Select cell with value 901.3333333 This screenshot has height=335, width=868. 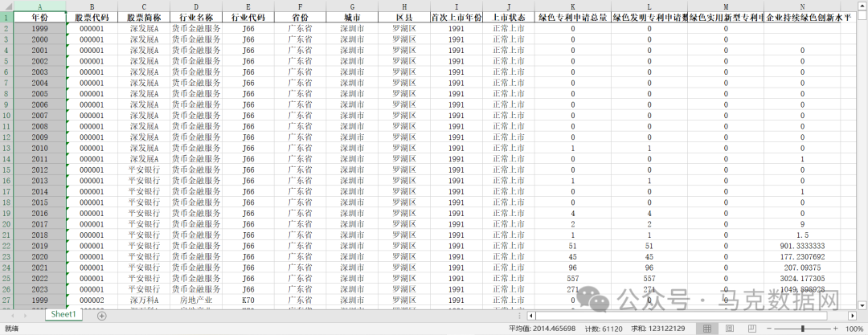[802, 246]
